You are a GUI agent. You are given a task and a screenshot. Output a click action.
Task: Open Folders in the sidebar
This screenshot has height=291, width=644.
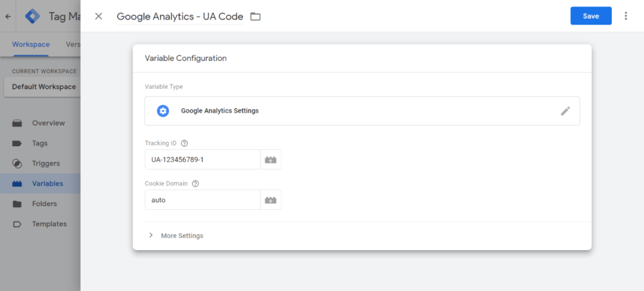tap(40, 203)
